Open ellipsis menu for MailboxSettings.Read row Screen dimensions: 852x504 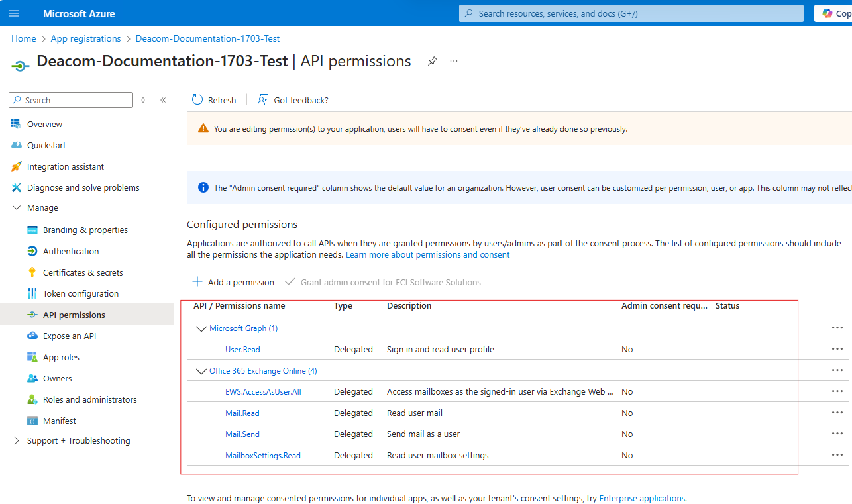(x=837, y=455)
